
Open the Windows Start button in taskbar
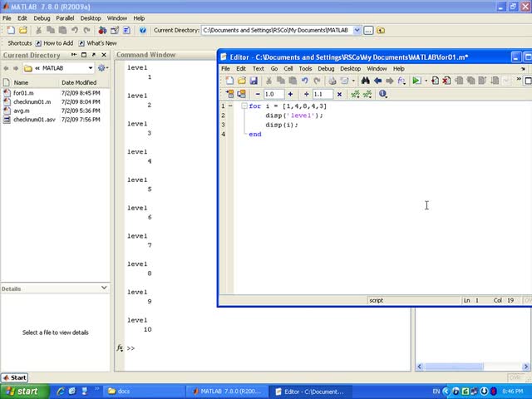(x=22, y=391)
